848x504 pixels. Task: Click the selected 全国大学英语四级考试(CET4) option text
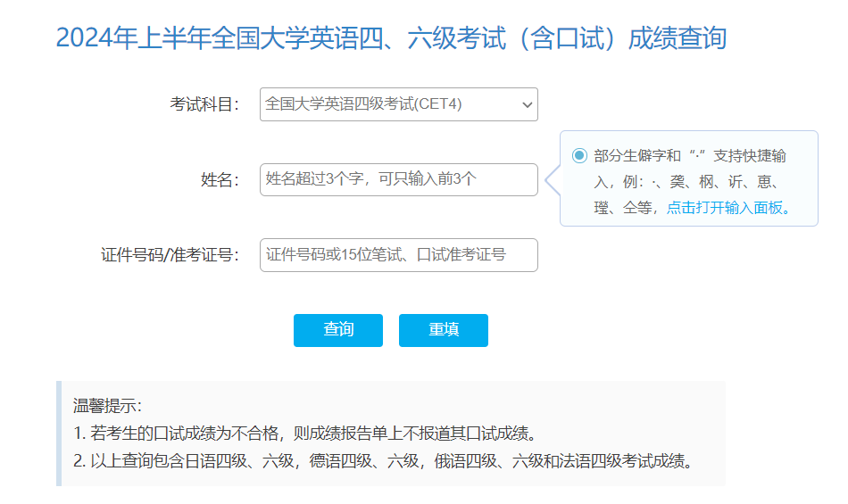point(363,104)
